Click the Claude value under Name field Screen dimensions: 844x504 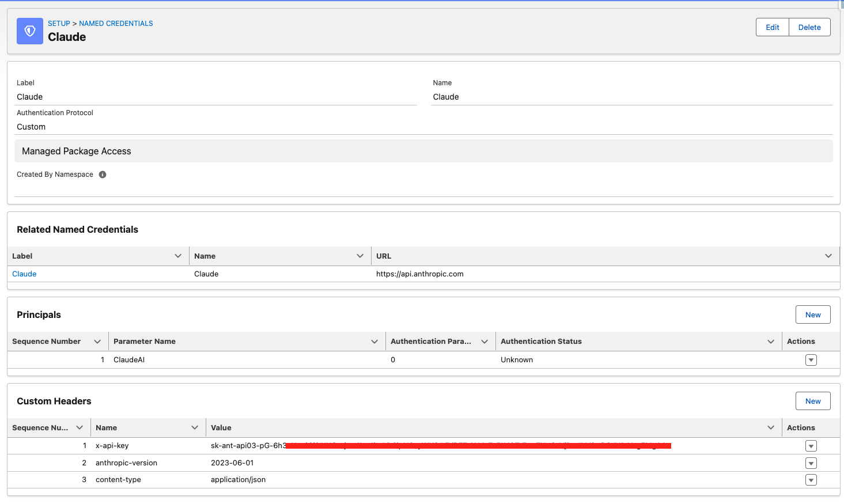coord(446,97)
